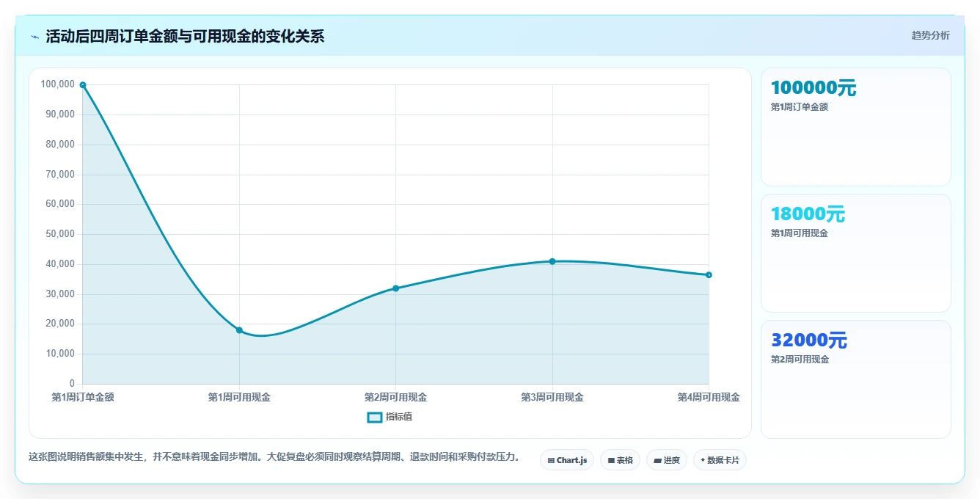Toggle the 指标值 legend color box
Screen dimensions: 980x499
tap(374, 417)
